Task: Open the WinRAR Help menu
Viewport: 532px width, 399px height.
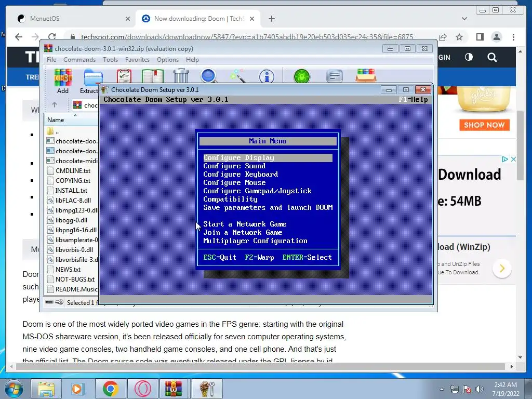Action: tap(192, 60)
